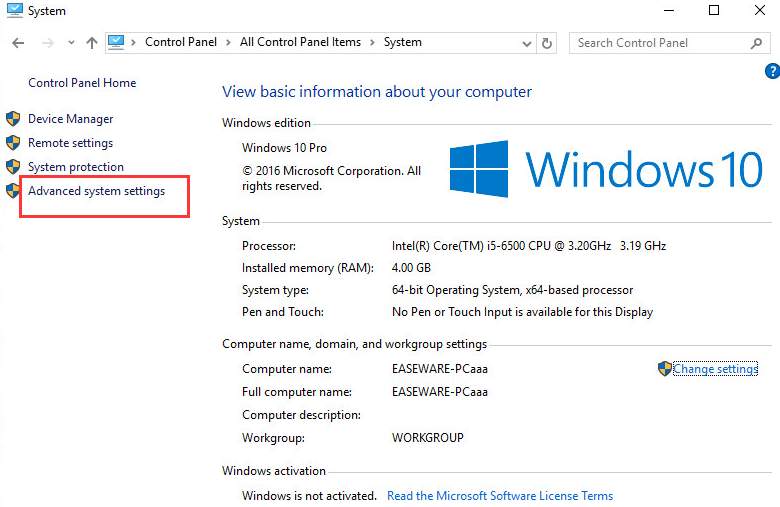
Task: Select Control Panel breadcrumb
Action: (181, 42)
